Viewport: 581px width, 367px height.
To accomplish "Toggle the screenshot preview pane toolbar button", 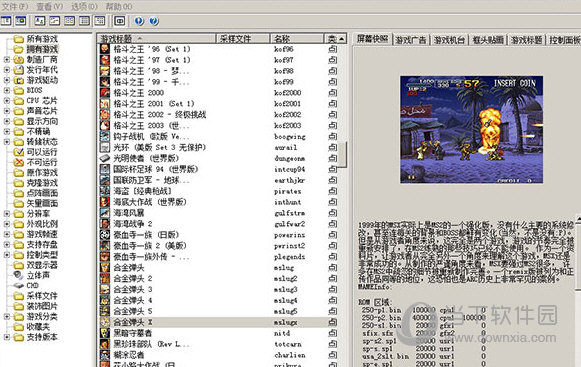I will [21, 21].
